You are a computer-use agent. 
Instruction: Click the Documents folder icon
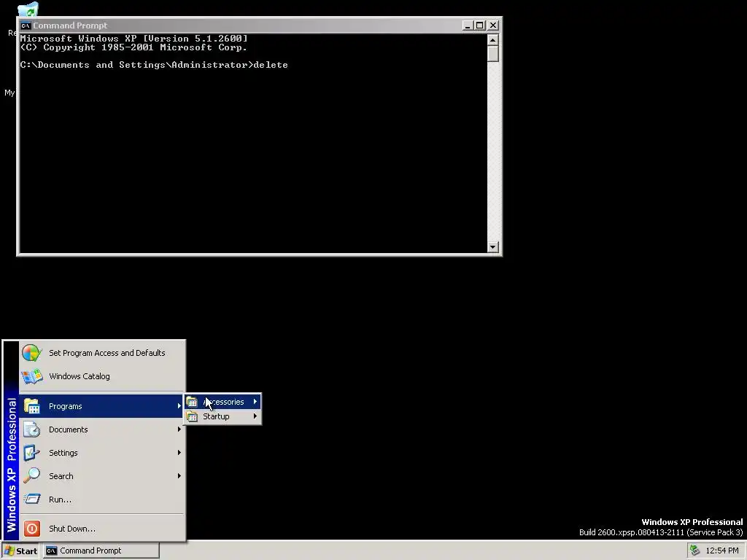point(32,429)
